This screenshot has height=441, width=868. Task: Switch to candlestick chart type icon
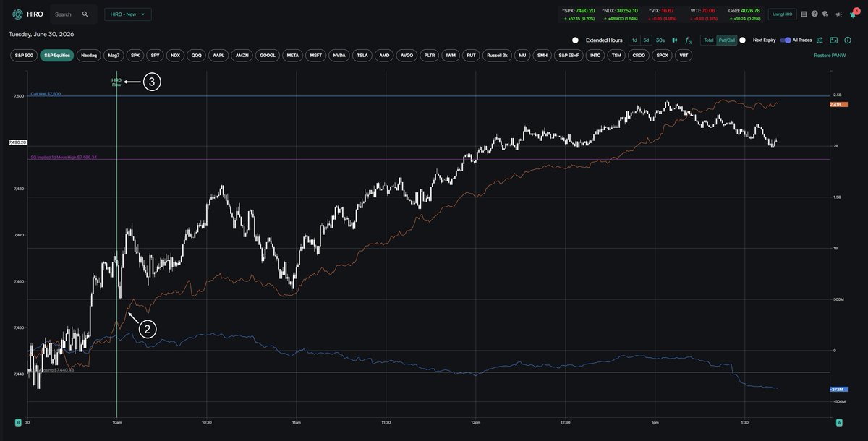click(x=675, y=40)
